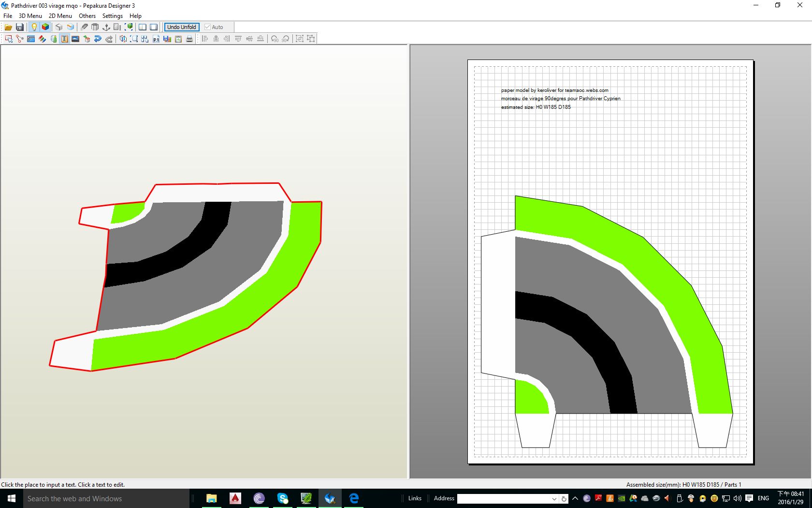Click the Select and Move cursor tool
This screenshot has height=508, width=812.
9,39
